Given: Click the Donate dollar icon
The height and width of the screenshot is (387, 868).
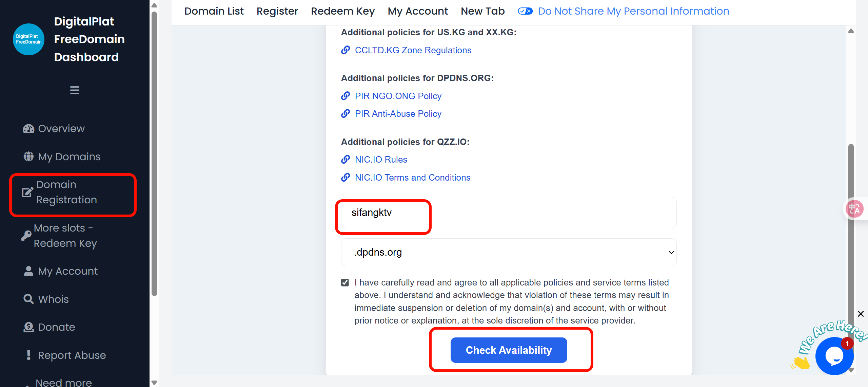Looking at the screenshot, I should 28,327.
